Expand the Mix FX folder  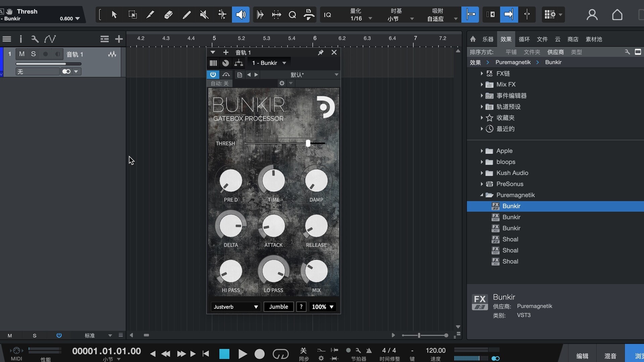pyautogui.click(x=482, y=84)
